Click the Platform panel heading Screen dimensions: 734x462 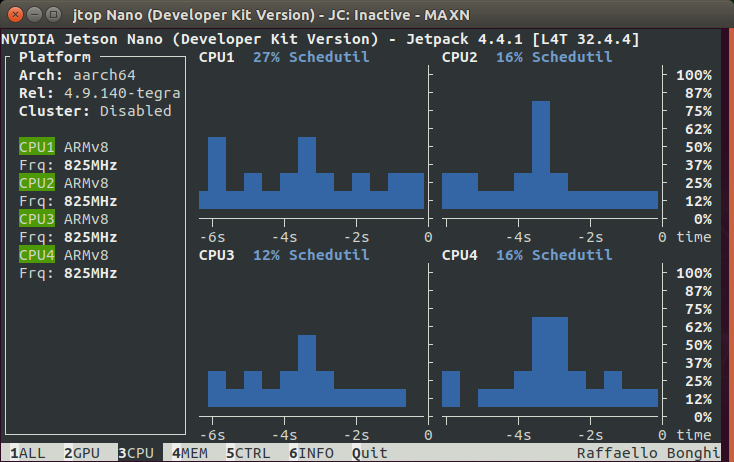55,57
